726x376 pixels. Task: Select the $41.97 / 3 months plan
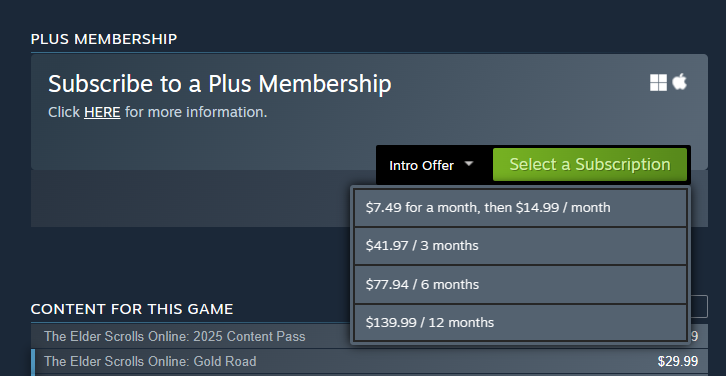520,246
